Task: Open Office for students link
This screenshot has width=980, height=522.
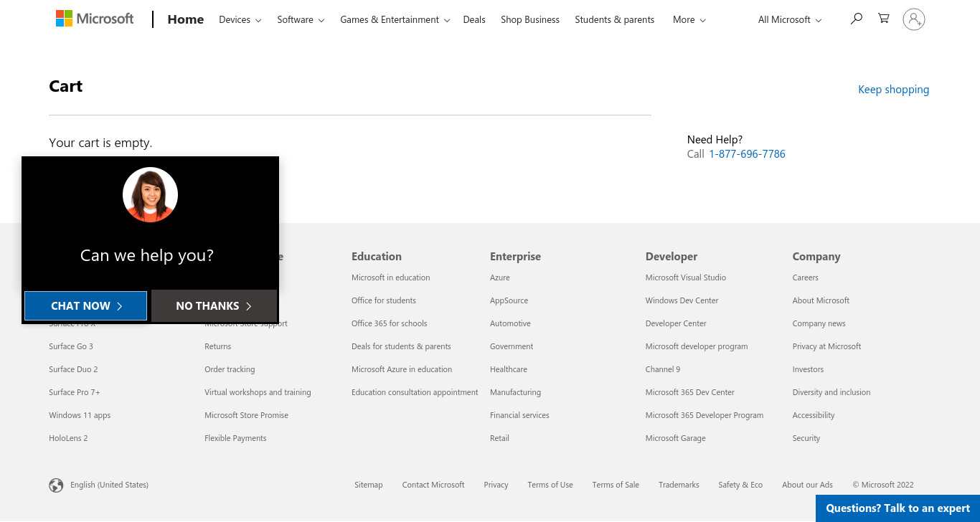Action: point(384,300)
